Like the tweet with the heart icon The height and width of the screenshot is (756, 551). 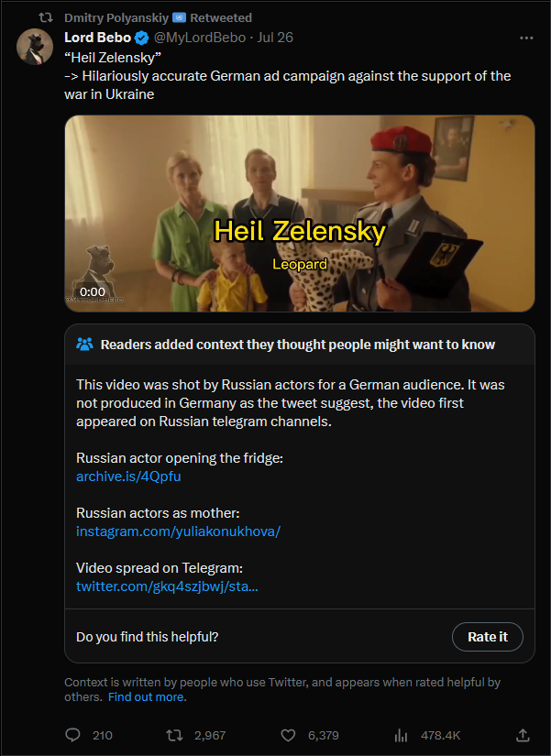tap(288, 735)
